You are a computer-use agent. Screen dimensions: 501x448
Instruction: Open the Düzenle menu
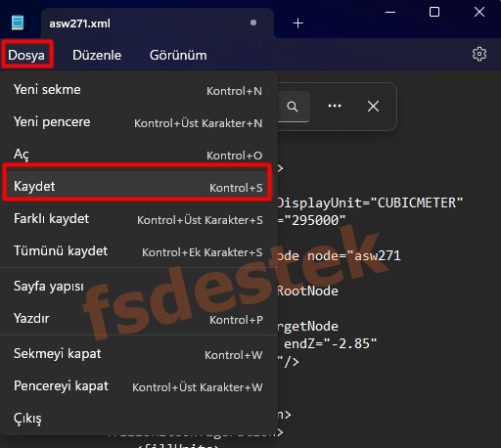(x=97, y=55)
